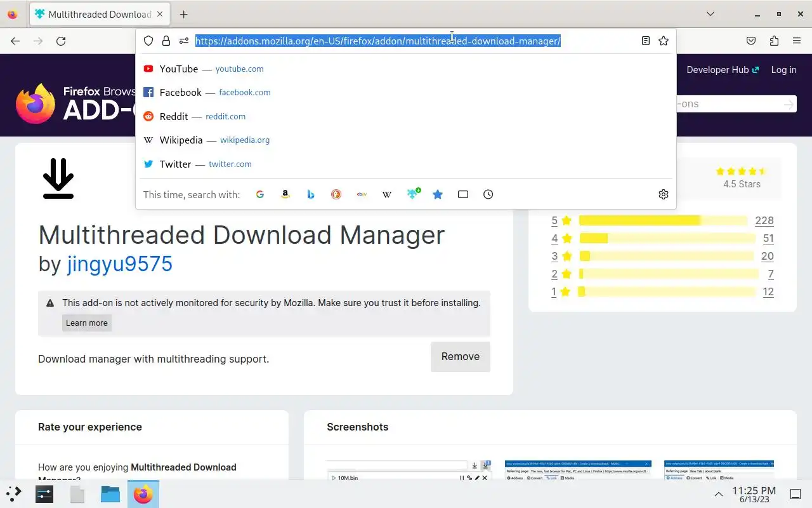Open site permissions icon in address bar
The height and width of the screenshot is (508, 812).
point(184,41)
